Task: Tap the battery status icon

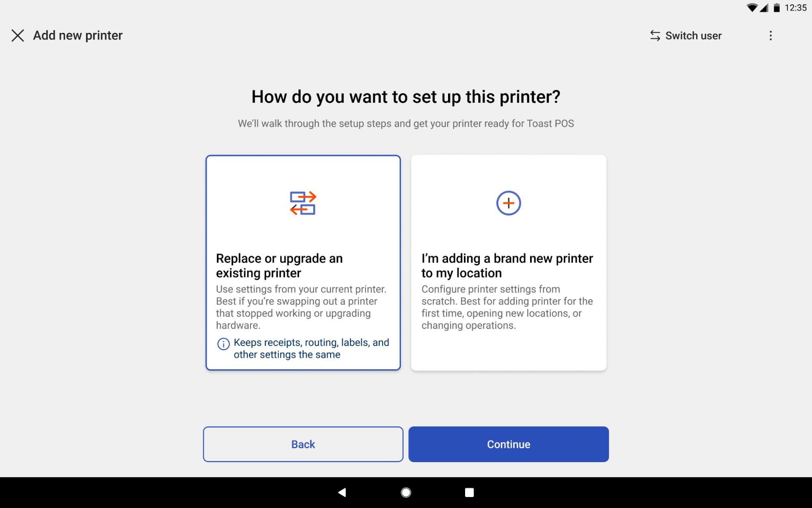Action: pyautogui.click(x=776, y=8)
